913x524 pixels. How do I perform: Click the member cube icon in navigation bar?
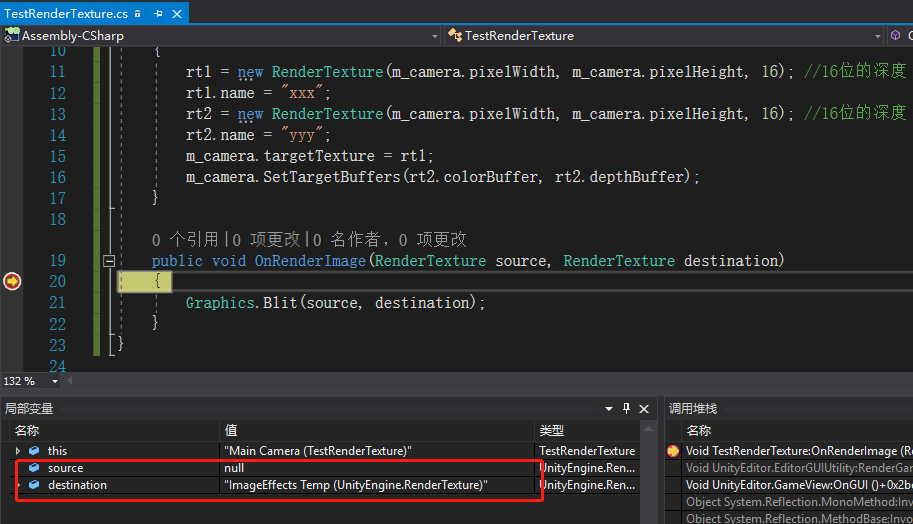896,36
